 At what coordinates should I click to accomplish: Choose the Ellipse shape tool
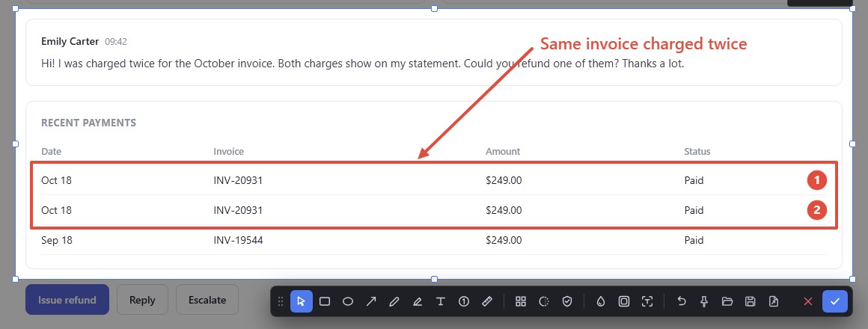coord(348,301)
